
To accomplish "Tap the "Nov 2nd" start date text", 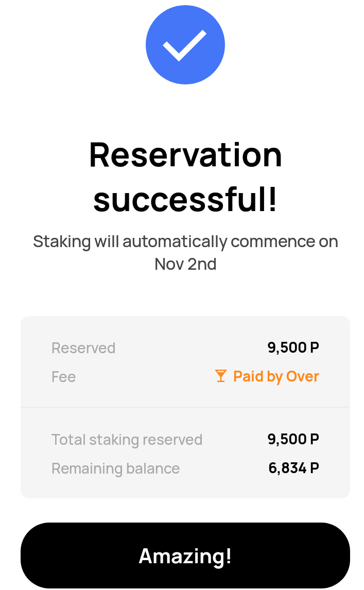I will tap(185, 264).
